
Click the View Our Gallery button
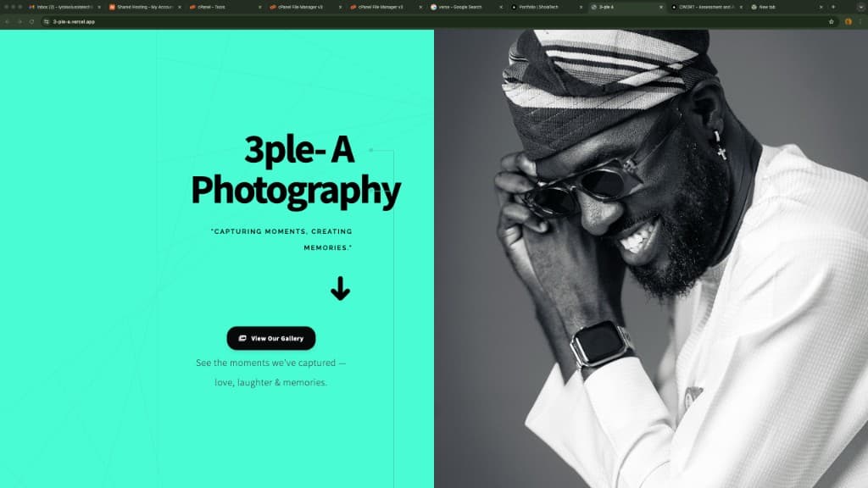tap(270, 338)
